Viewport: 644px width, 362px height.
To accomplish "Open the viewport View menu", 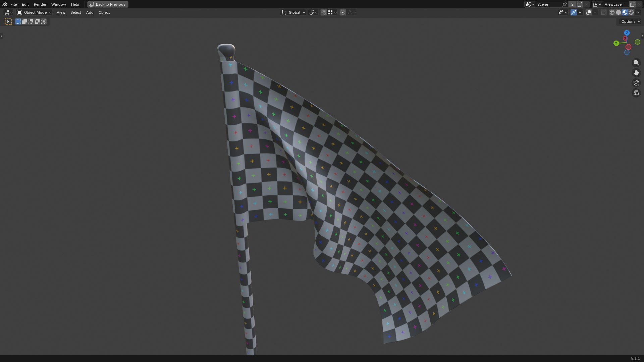I will coord(61,12).
